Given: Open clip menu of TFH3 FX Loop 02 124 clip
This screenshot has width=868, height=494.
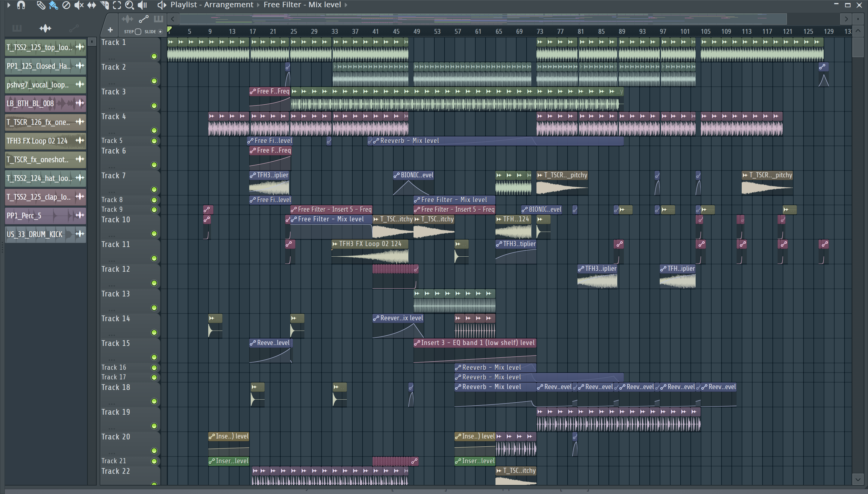Looking at the screenshot, I should click(x=335, y=244).
